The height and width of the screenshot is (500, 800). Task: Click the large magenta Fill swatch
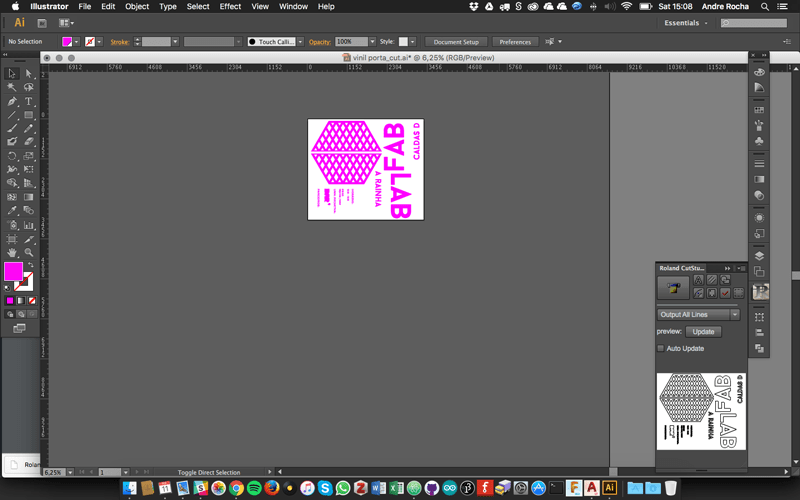click(13, 271)
